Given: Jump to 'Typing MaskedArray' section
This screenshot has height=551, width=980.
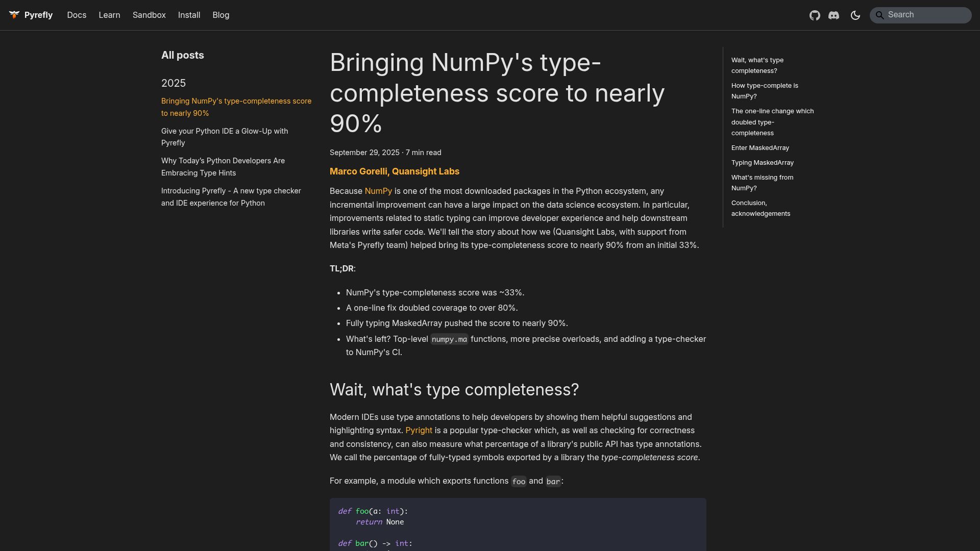Looking at the screenshot, I should pos(762,163).
